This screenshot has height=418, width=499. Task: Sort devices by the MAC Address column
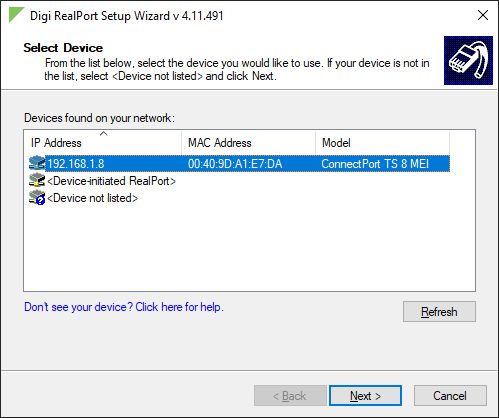pyautogui.click(x=248, y=143)
